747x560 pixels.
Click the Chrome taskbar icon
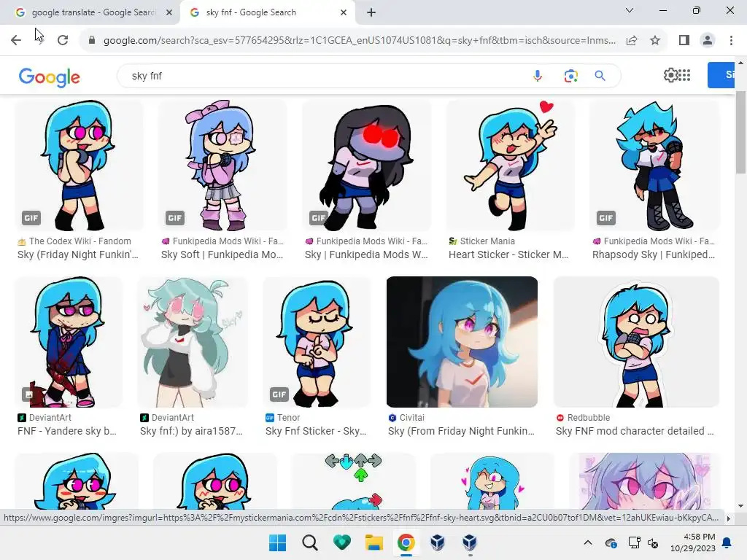(406, 542)
